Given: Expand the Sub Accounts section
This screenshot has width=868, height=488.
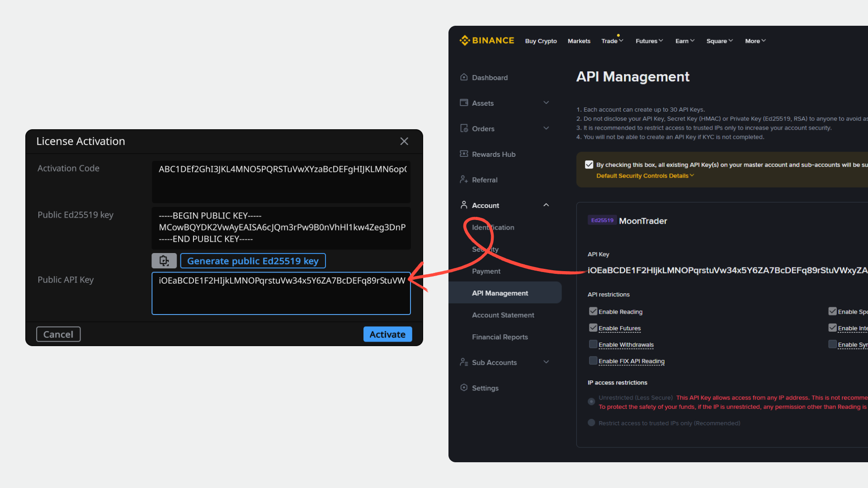Looking at the screenshot, I should click(546, 362).
